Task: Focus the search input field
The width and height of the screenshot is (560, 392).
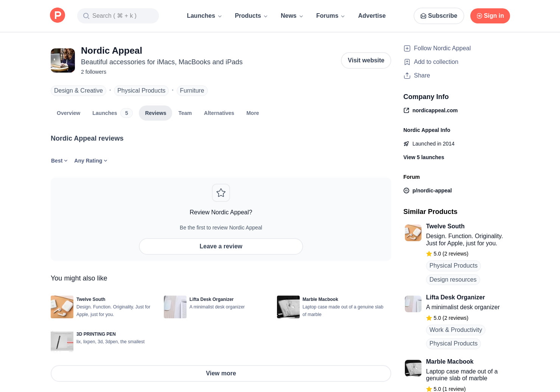Action: tap(118, 16)
